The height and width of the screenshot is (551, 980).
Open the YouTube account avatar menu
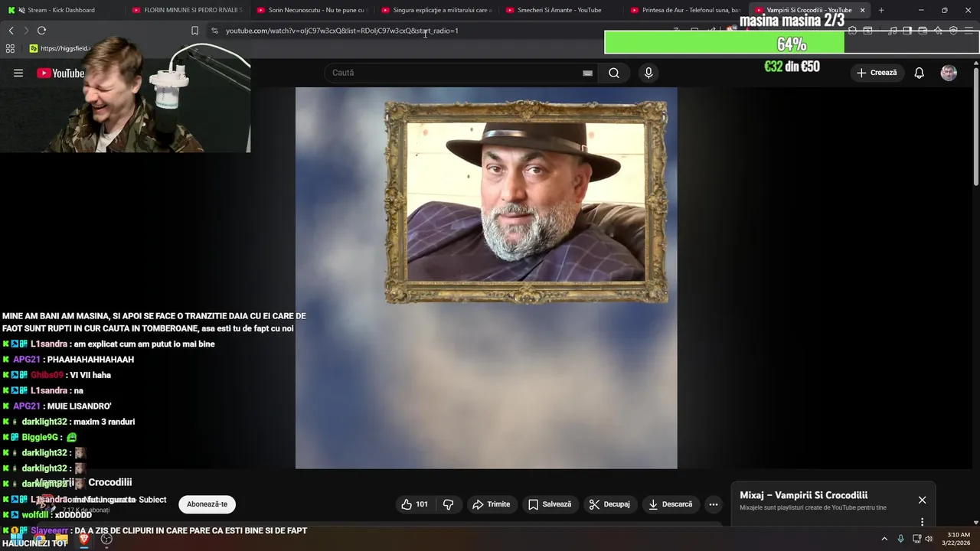(x=949, y=73)
